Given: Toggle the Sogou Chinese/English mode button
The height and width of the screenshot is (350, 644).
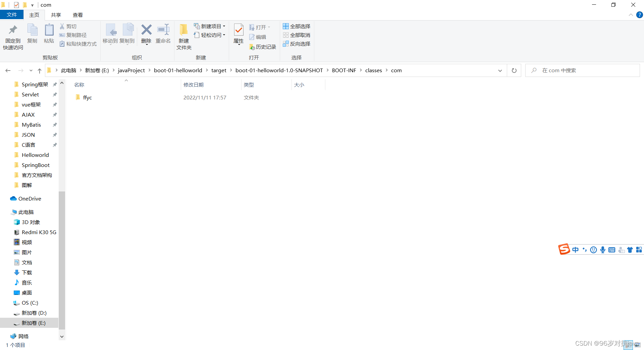Looking at the screenshot, I should point(576,250).
